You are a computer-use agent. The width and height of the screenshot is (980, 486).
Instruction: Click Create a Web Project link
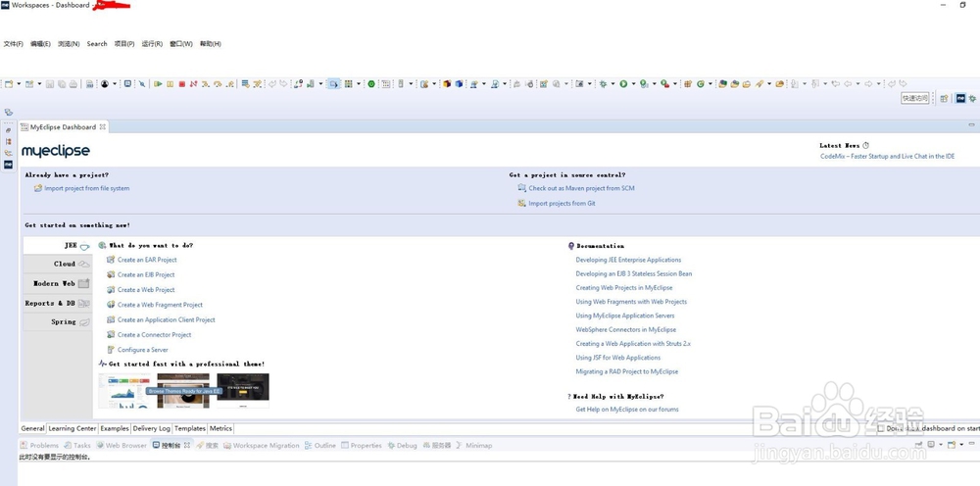tap(146, 290)
